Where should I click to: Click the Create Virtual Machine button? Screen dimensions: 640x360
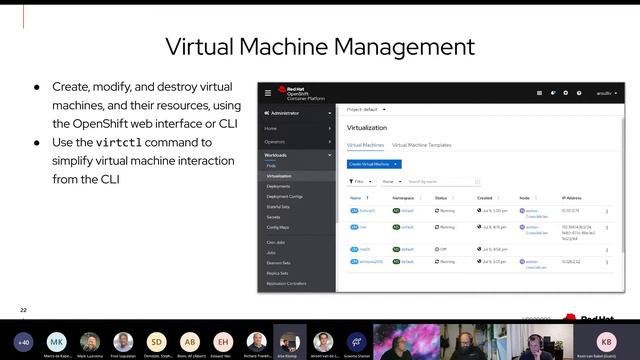374,164
